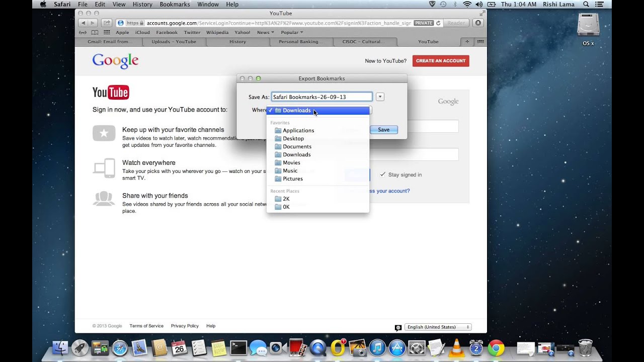The image size is (644, 362).
Task: Add a new tab with plus button
Action: pos(467,42)
